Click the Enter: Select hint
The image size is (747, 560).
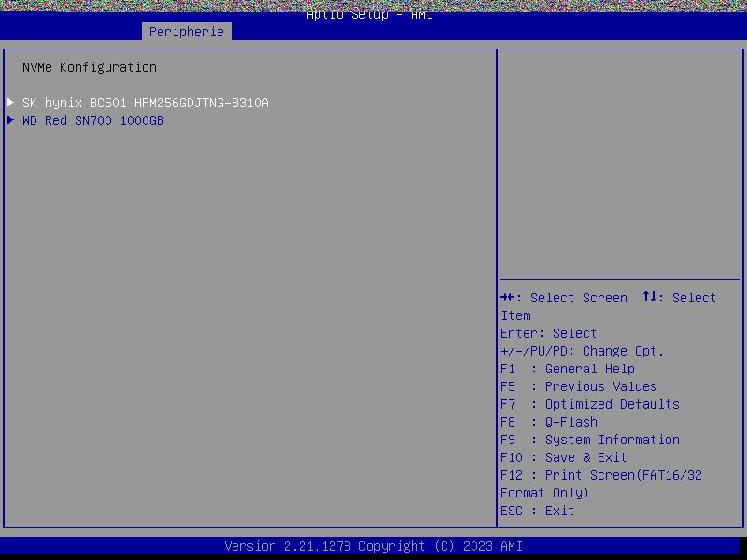(x=548, y=333)
